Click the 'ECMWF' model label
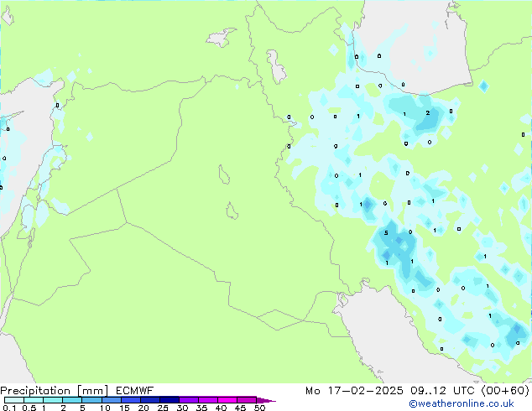Image resolution: width=532 pixels, height=411 pixels. [134, 391]
